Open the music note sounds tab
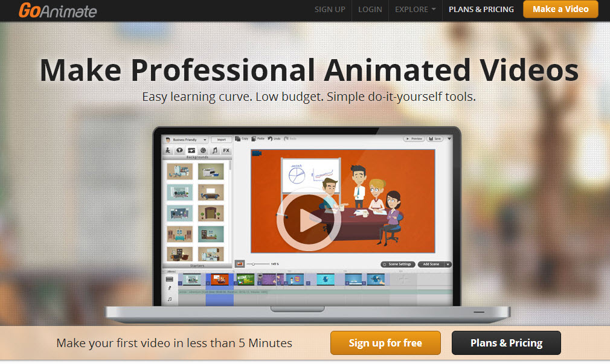 point(215,150)
